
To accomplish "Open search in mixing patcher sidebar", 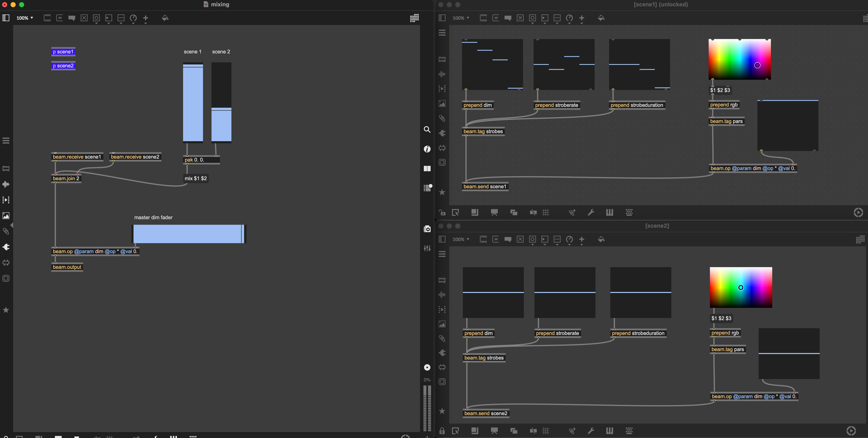I will click(x=427, y=130).
